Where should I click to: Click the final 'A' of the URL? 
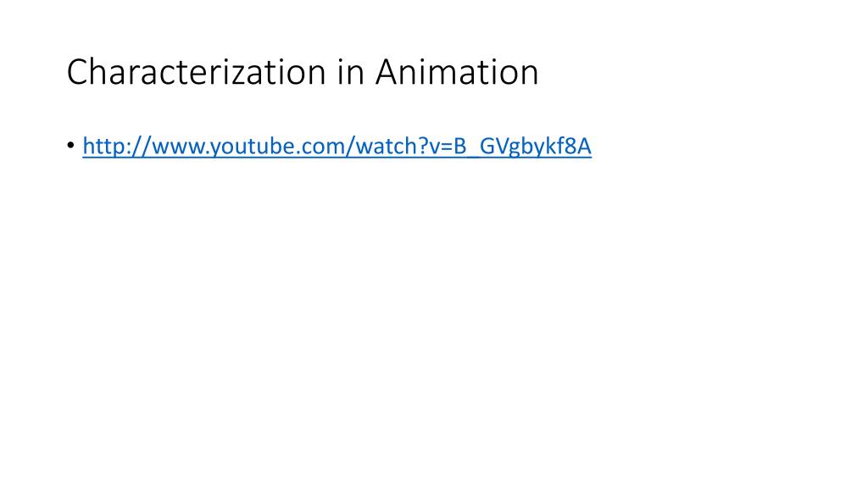coord(583,146)
